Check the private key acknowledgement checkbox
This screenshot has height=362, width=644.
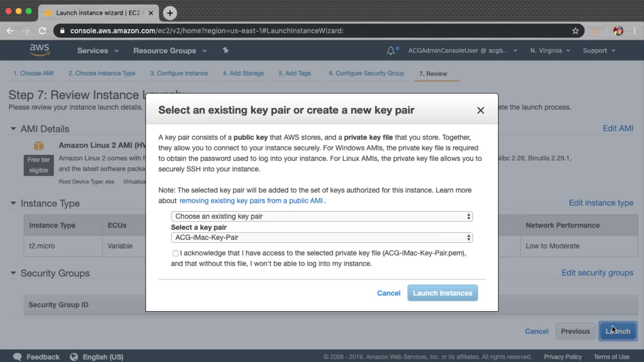pyautogui.click(x=175, y=253)
